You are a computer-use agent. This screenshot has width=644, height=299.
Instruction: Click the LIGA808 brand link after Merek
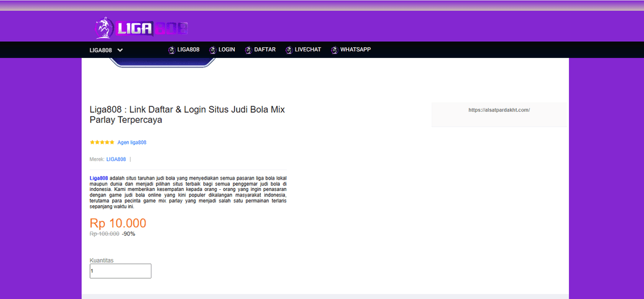coord(116,159)
